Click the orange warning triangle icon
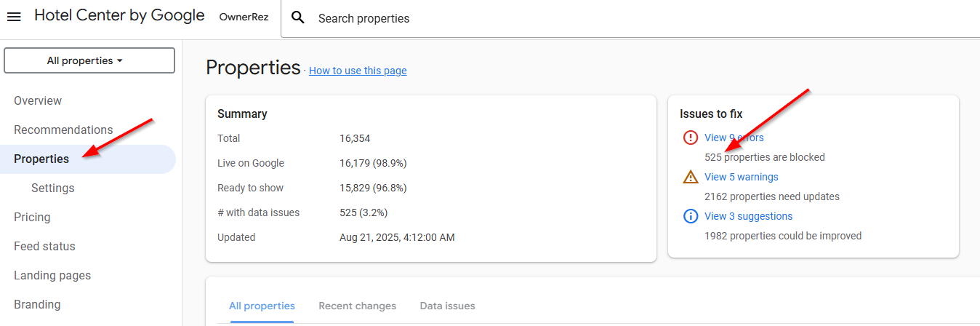The width and height of the screenshot is (980, 326). [x=691, y=177]
